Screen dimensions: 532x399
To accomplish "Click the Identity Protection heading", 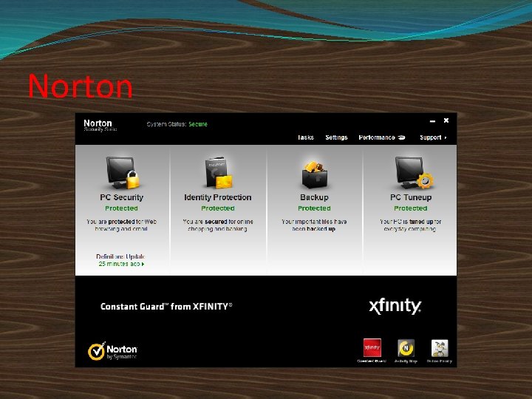I will [x=218, y=197].
